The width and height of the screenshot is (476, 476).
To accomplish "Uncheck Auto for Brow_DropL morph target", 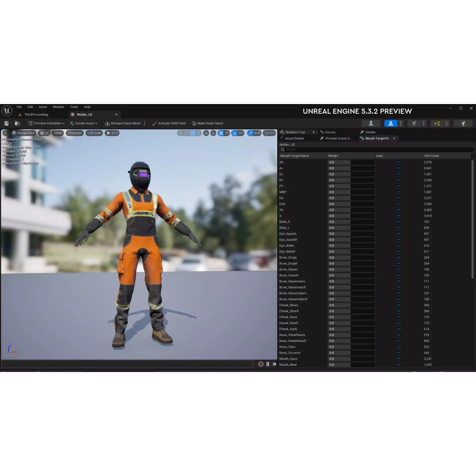I will point(398,257).
